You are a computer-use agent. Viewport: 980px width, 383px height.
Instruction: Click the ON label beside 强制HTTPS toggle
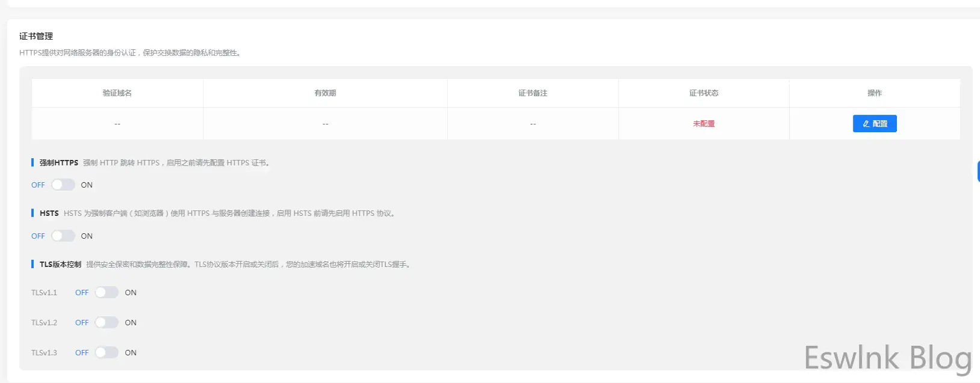click(87, 185)
